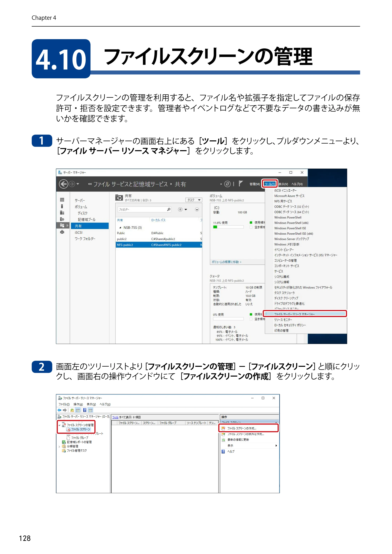
Task: Expand the 分類管理 tree node
Action: click(x=59, y=447)
